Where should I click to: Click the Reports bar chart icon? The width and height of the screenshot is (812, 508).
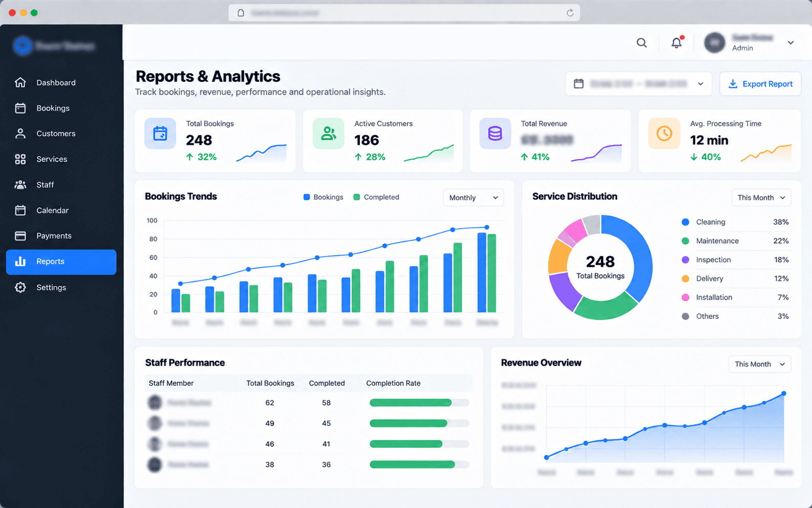20,262
